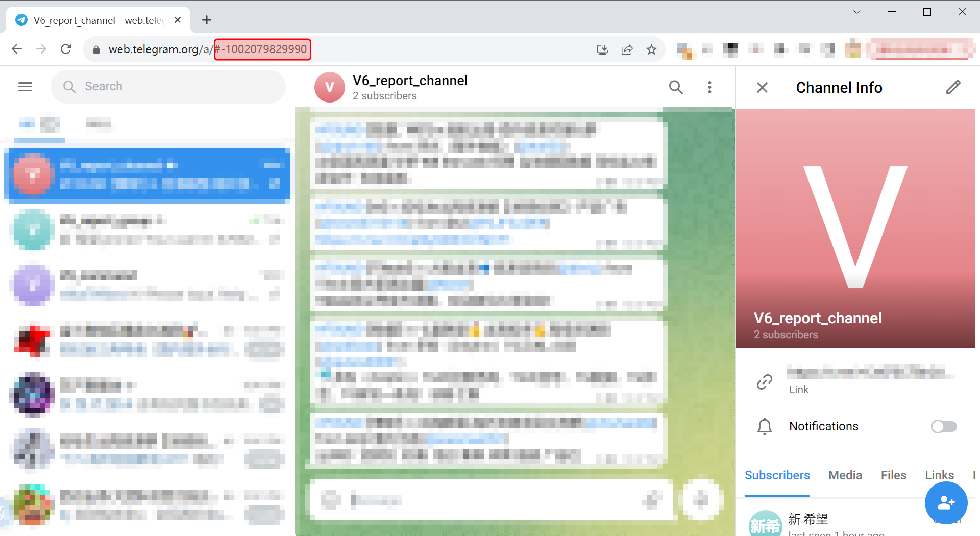
Task: Select the Subscribers tab
Action: point(777,475)
